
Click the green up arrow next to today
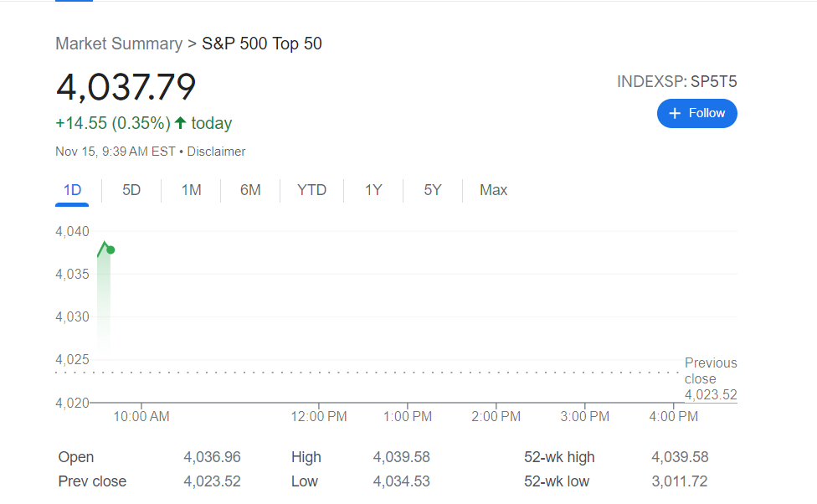coord(180,123)
